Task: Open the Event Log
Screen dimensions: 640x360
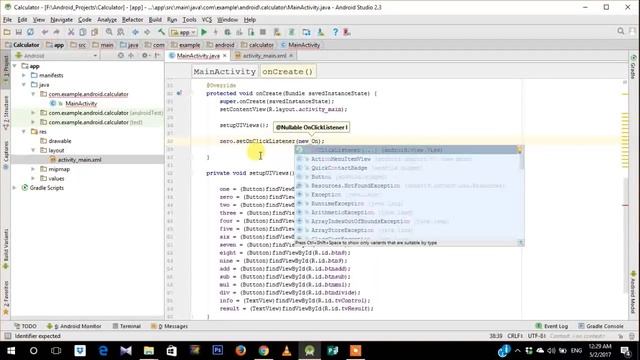Action: pos(552,326)
